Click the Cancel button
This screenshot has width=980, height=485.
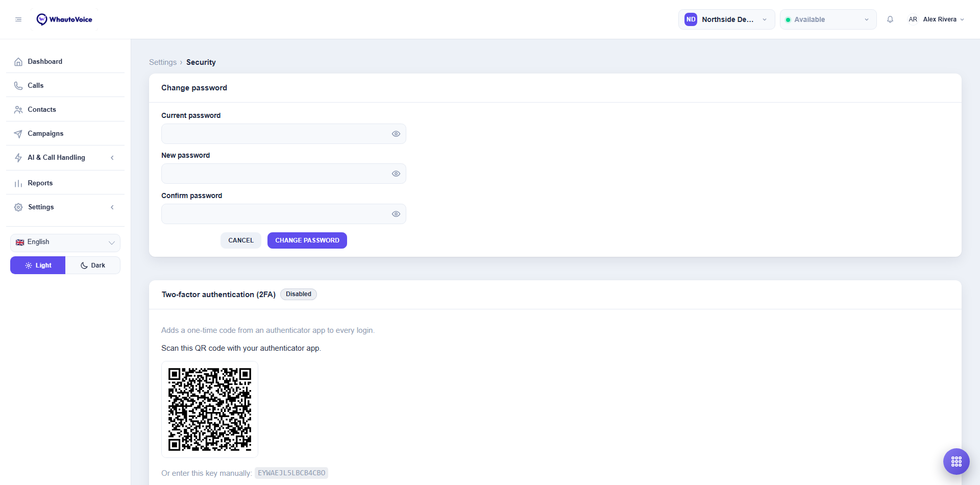point(241,240)
